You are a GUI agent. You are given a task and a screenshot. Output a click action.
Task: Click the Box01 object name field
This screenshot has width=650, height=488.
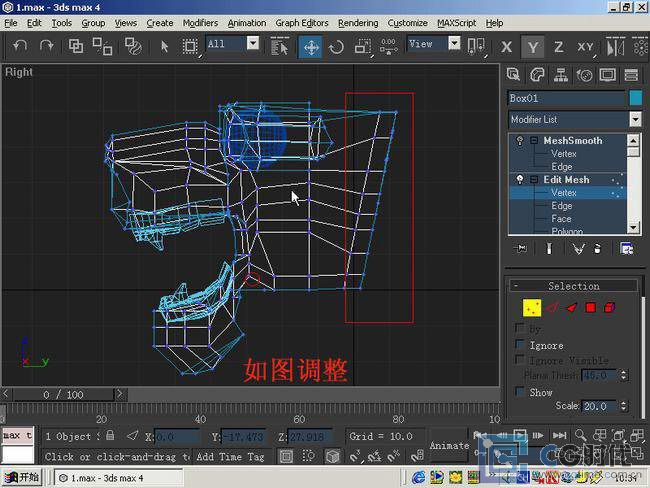[566, 98]
